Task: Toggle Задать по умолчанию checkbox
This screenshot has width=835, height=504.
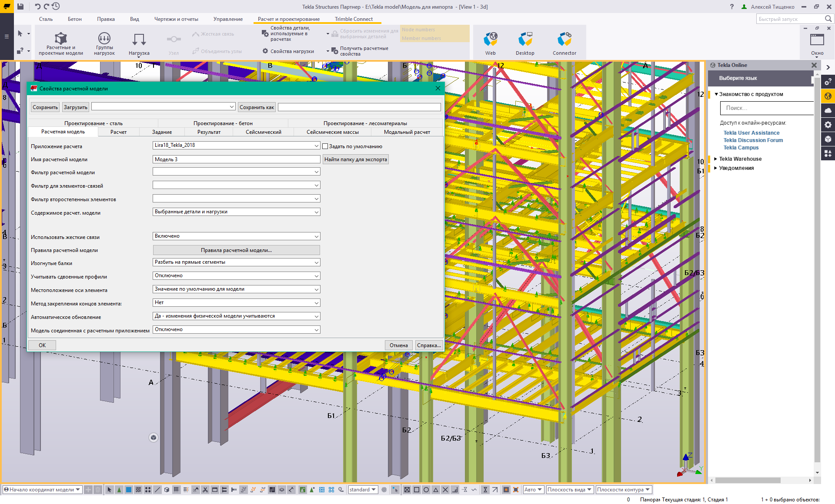Action: tap(325, 146)
